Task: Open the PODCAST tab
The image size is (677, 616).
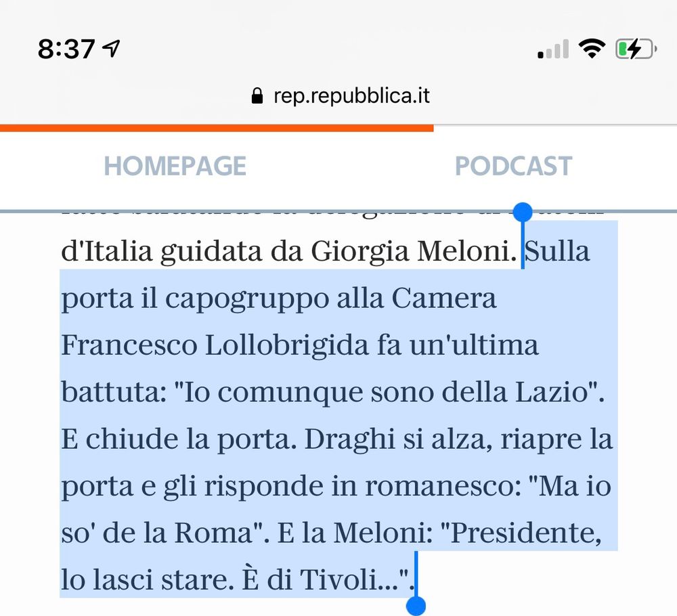Action: click(x=513, y=166)
